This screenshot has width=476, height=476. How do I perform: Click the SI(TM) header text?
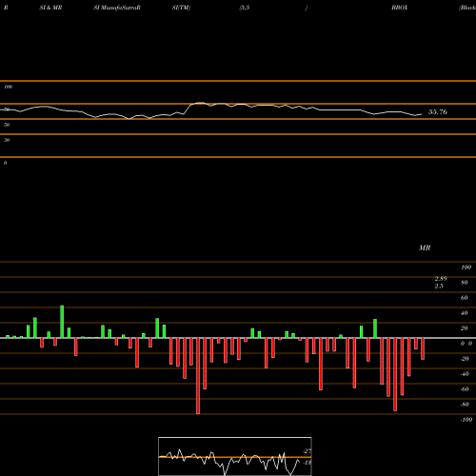click(x=181, y=8)
